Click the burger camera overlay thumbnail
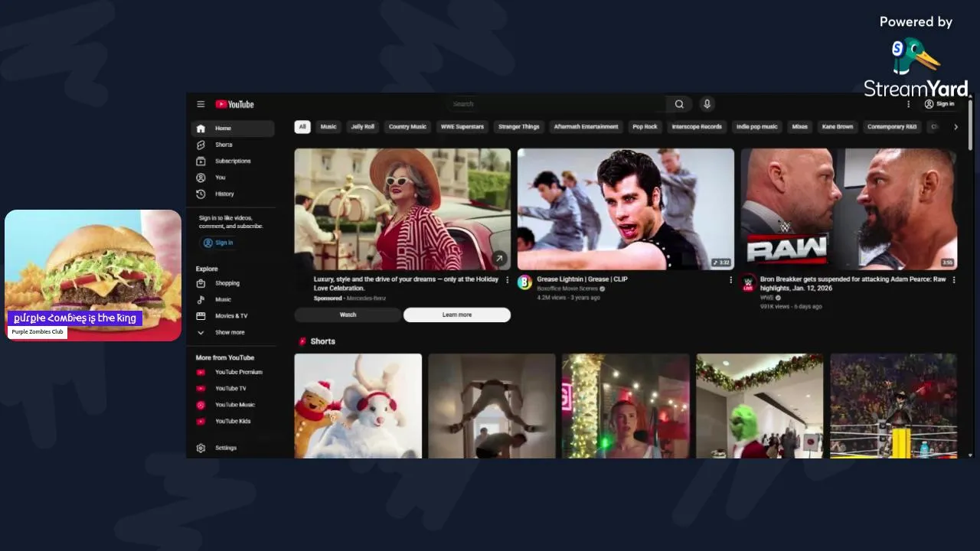Screen dimensions: 980x551 (x=93, y=275)
